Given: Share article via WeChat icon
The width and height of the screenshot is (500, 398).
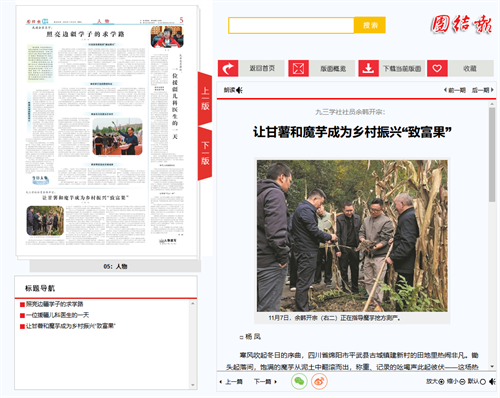Looking at the screenshot, I should coord(299,381).
